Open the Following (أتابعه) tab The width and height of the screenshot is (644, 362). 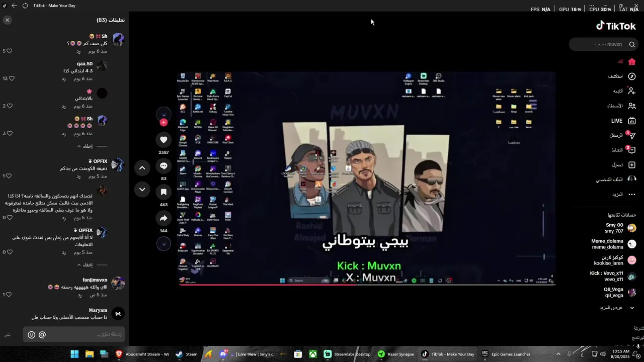pyautogui.click(x=624, y=91)
